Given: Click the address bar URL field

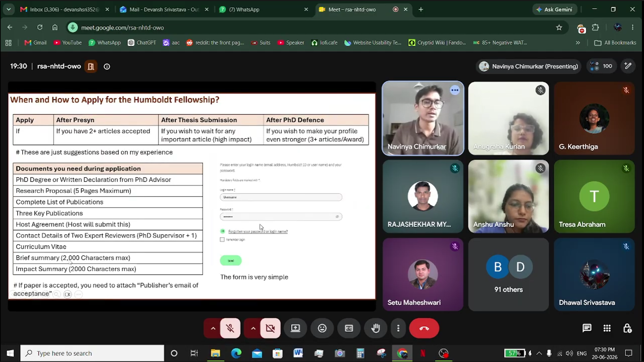Looking at the screenshot, I should click(x=316, y=27).
